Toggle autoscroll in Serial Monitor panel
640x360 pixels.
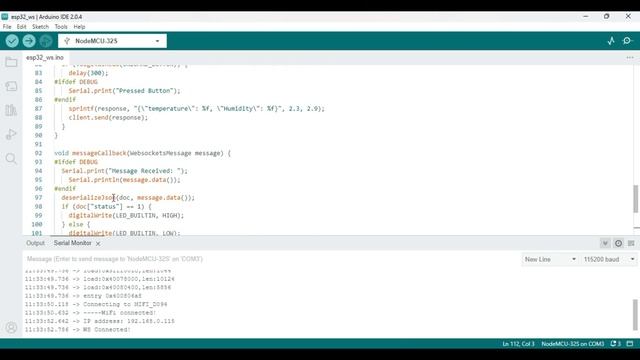pos(605,243)
